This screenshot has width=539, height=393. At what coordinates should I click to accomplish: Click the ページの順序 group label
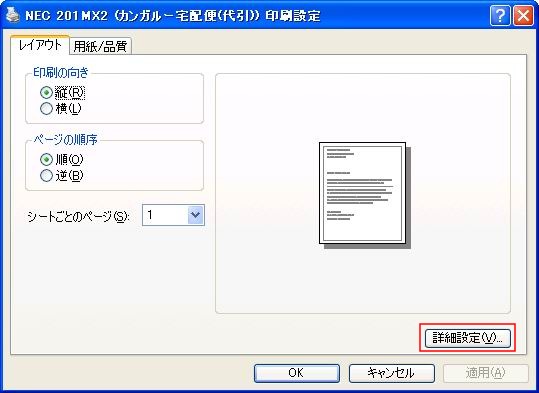[x=65, y=140]
